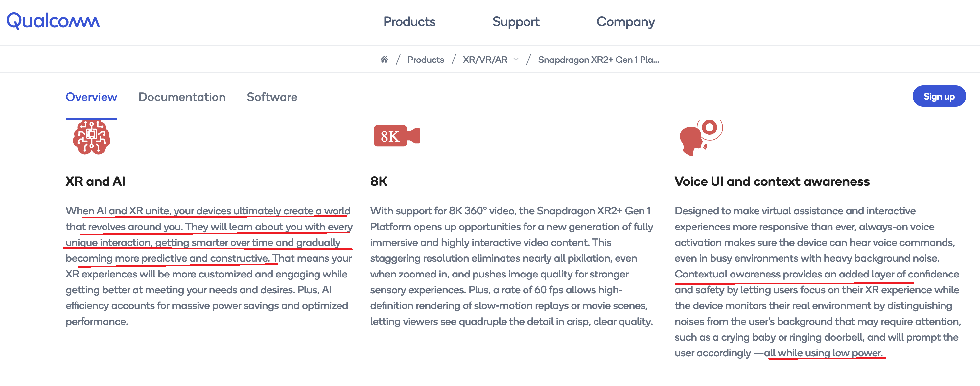Switch to the Software tab
Image resolution: width=980 pixels, height=386 pixels.
coord(272,97)
